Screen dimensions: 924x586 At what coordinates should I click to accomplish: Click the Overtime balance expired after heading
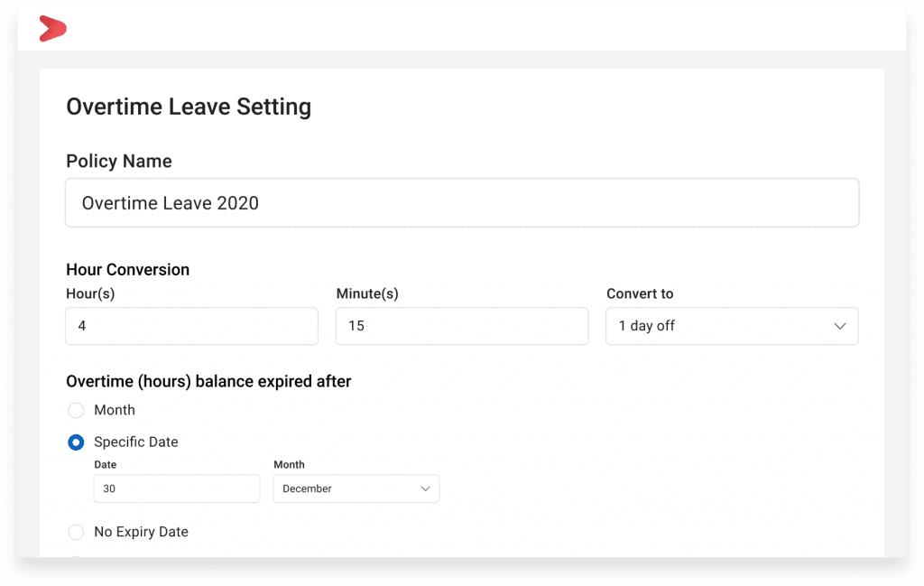tap(208, 381)
